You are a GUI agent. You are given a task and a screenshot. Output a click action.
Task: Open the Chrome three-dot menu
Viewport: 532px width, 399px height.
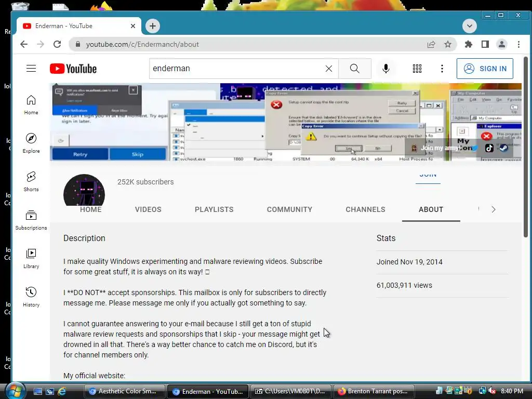tap(518, 44)
